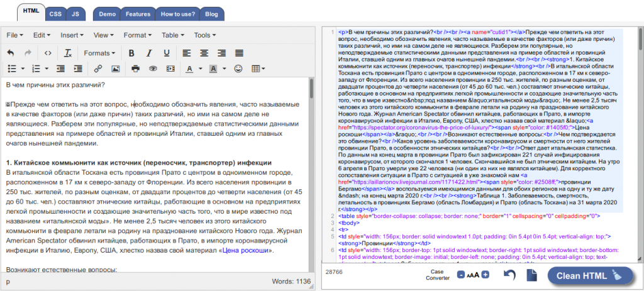The width and height of the screenshot is (644, 291).
Task: Decrease indent
Action: (x=60, y=69)
